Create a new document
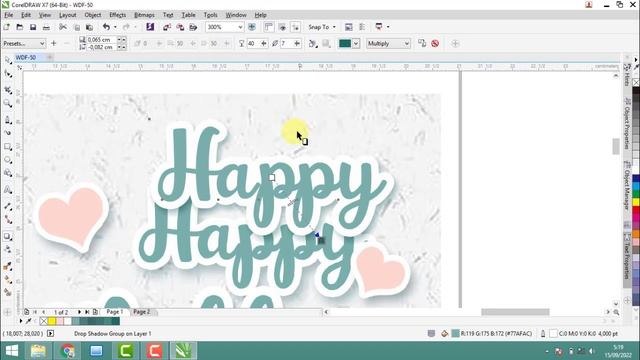The image size is (640, 360). 7,27
